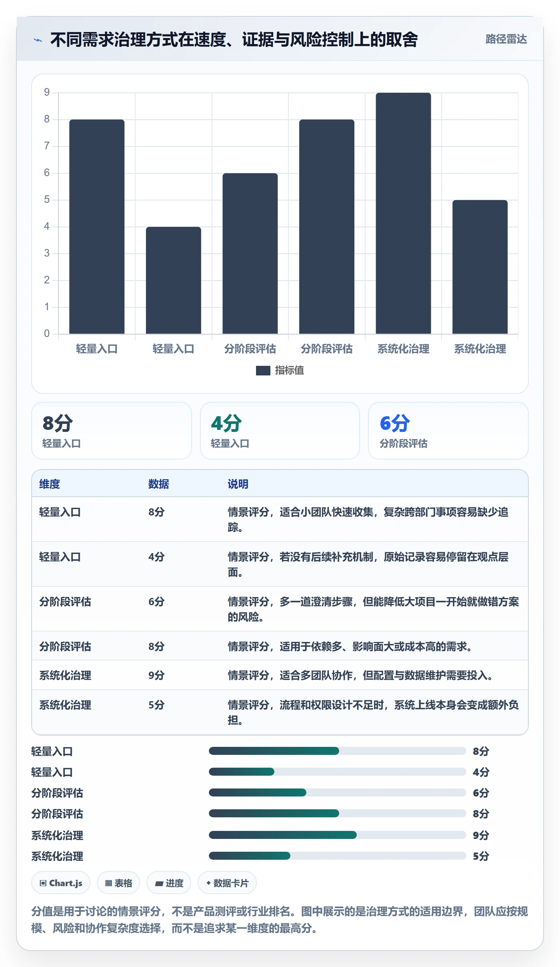Select the 分阶段评估 chart bar valued 8
The width and height of the screenshot is (560, 967).
coord(327,227)
